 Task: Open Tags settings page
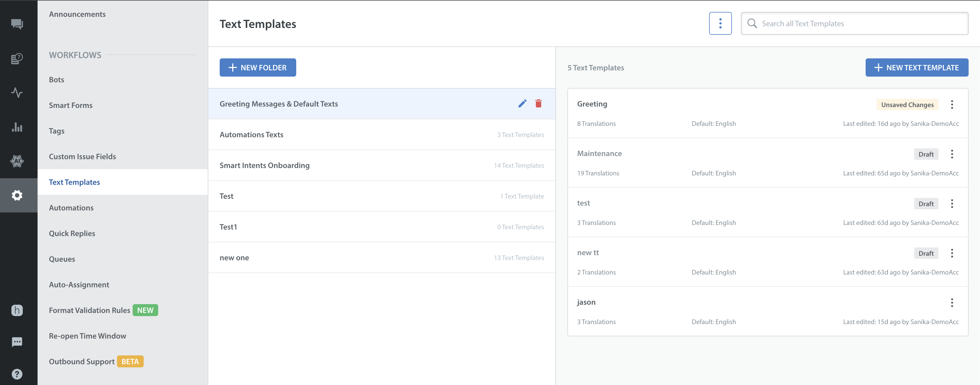tap(56, 131)
